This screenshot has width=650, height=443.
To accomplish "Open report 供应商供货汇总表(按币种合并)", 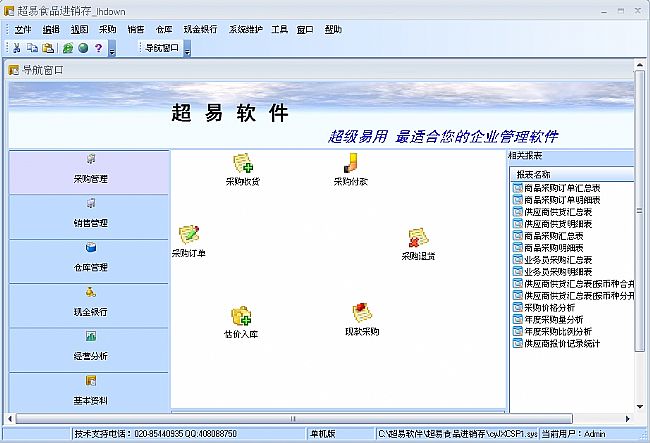I will tap(573, 284).
